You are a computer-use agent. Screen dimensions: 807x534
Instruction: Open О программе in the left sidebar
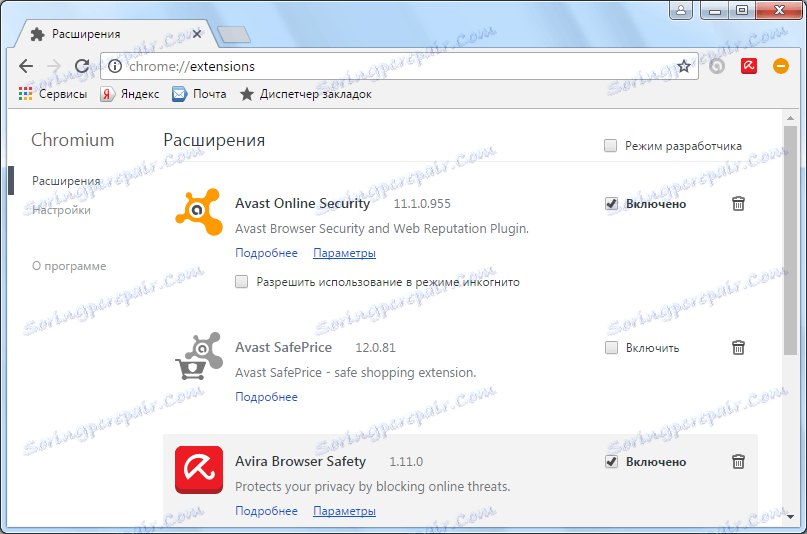coord(69,266)
